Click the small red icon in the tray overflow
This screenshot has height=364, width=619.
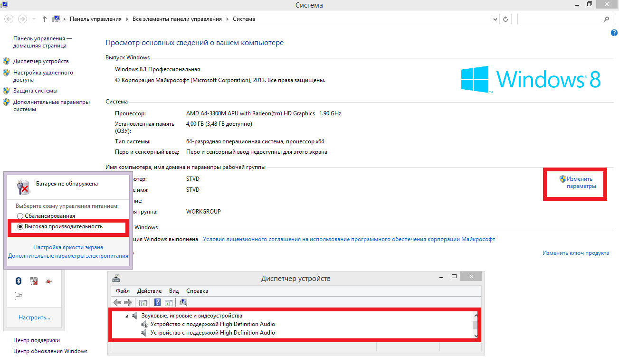click(x=49, y=281)
